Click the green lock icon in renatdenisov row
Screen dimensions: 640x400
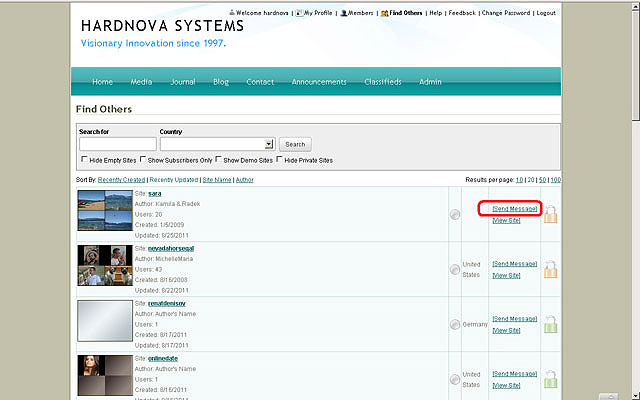pos(550,324)
